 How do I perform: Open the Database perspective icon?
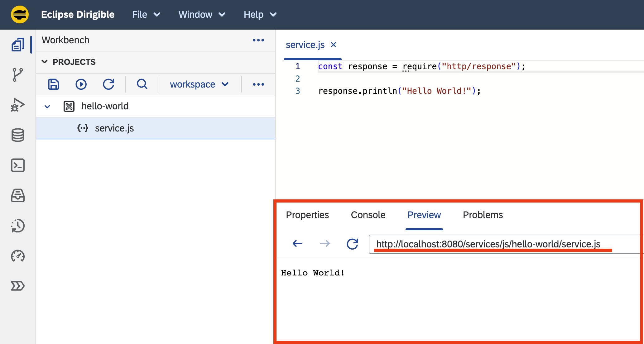click(17, 135)
